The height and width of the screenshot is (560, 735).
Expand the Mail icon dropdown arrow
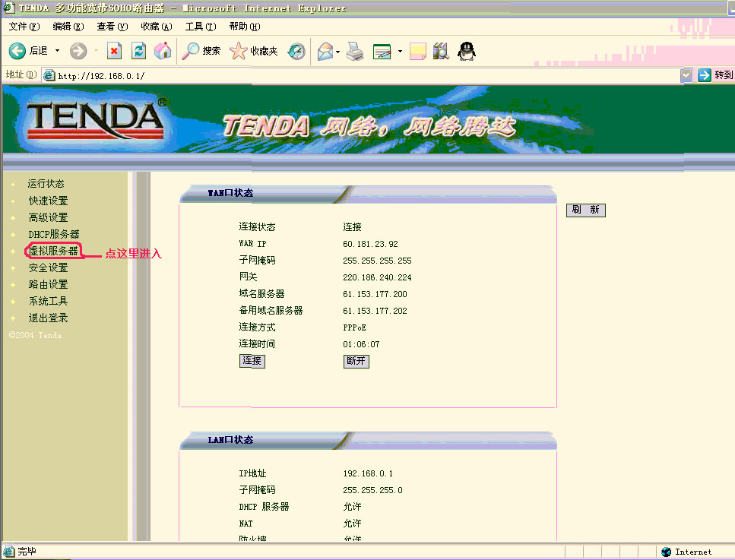pyautogui.click(x=337, y=52)
